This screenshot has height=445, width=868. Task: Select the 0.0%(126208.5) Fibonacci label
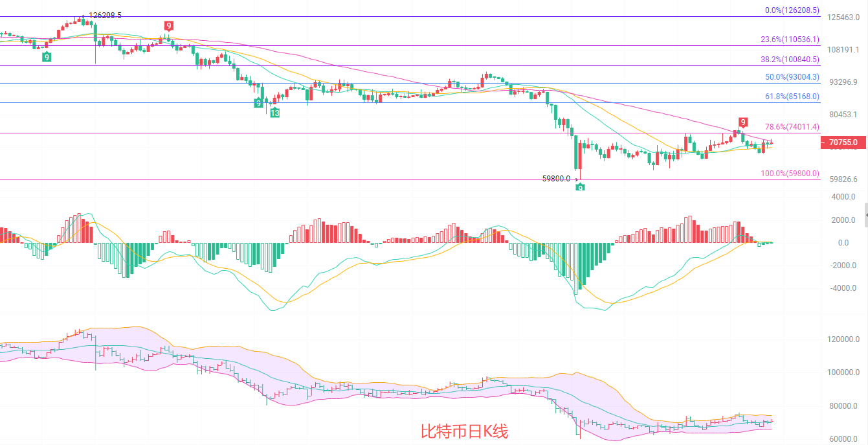(792, 10)
